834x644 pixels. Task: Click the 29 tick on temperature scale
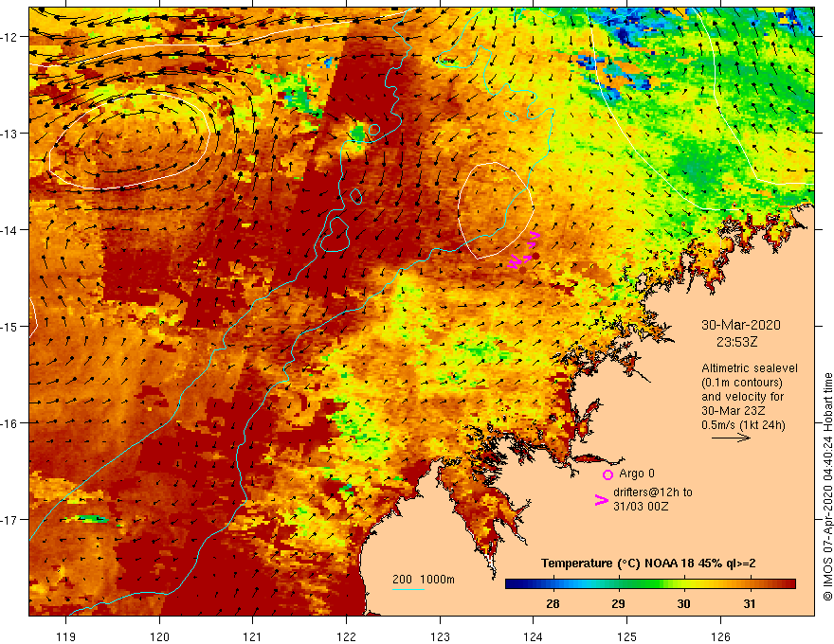[618, 603]
